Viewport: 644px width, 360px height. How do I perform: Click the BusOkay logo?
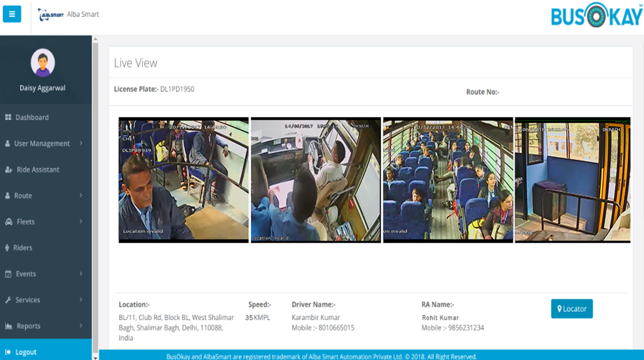pyautogui.click(x=596, y=15)
